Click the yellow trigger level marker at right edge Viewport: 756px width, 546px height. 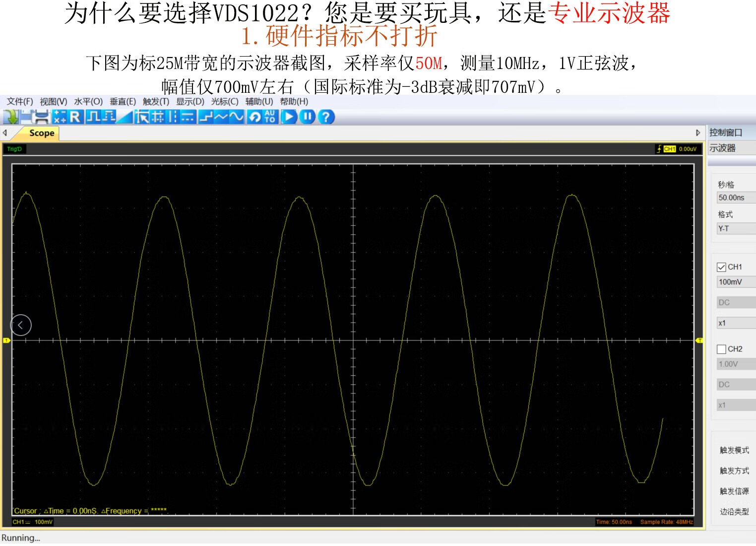pos(699,341)
